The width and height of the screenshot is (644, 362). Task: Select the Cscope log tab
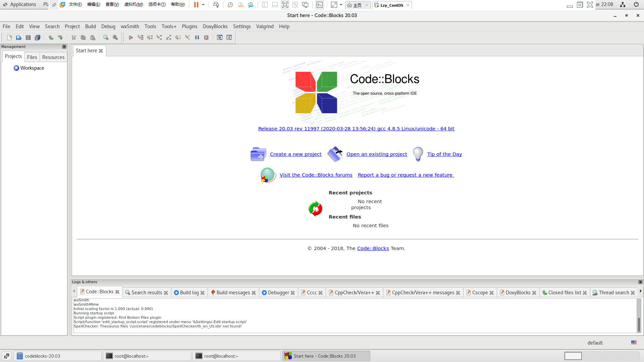tap(480, 293)
